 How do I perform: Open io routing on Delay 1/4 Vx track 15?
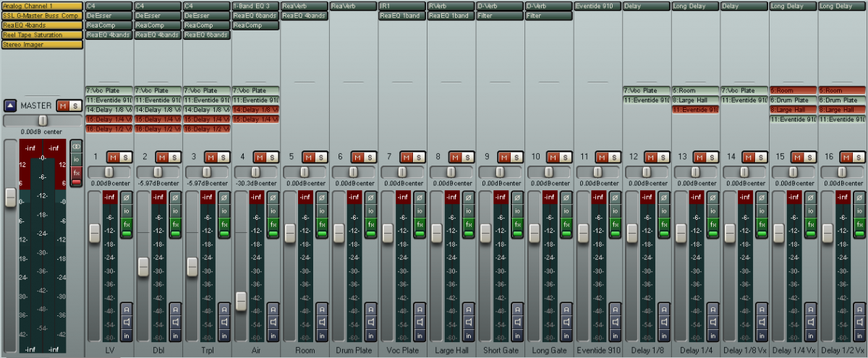[811, 210]
